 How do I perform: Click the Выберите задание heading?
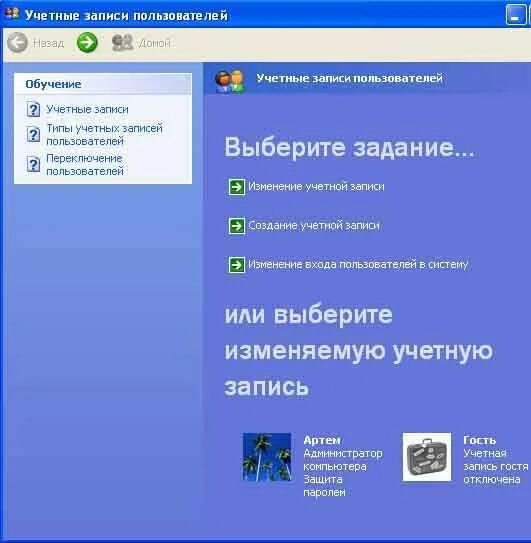pos(349,147)
